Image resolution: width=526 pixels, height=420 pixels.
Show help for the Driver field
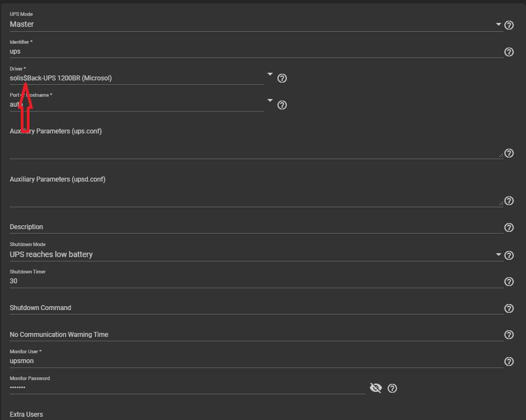(282, 78)
